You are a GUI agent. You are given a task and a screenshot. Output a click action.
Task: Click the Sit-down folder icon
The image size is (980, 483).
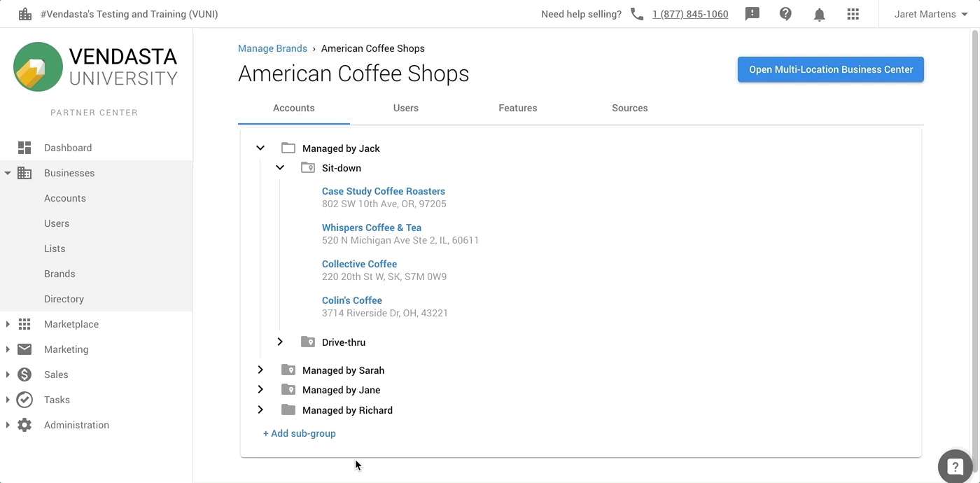tap(308, 167)
